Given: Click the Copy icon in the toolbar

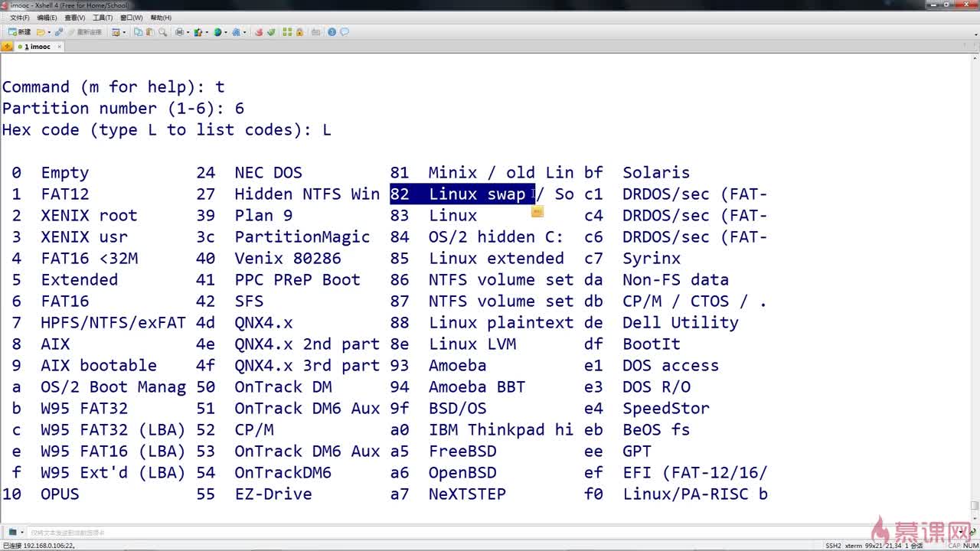Looking at the screenshot, I should pyautogui.click(x=138, y=32).
